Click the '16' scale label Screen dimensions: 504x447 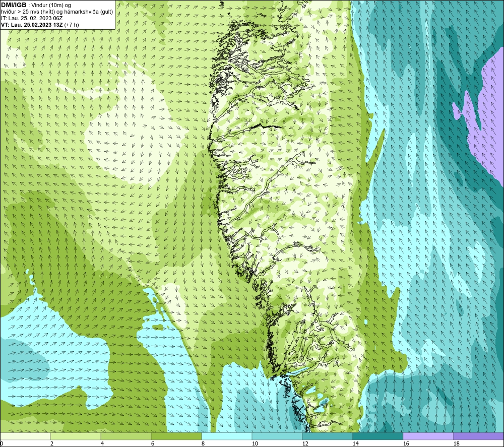[x=406, y=444]
